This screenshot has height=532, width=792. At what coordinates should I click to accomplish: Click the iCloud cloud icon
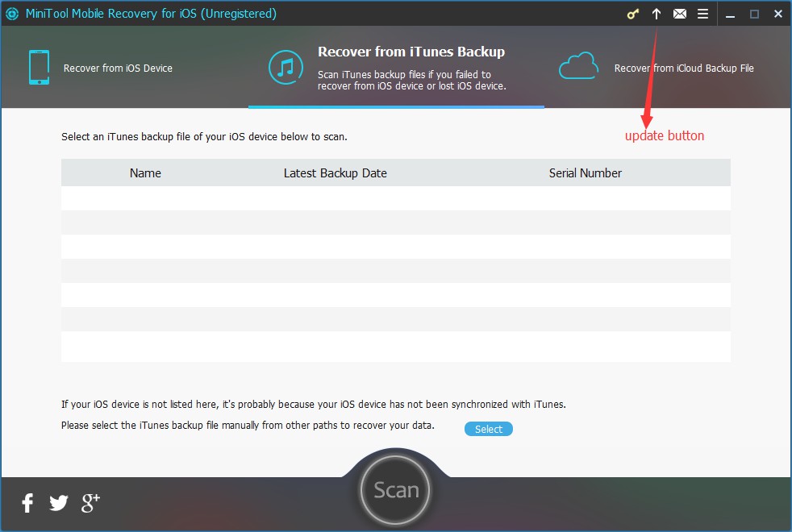click(578, 66)
